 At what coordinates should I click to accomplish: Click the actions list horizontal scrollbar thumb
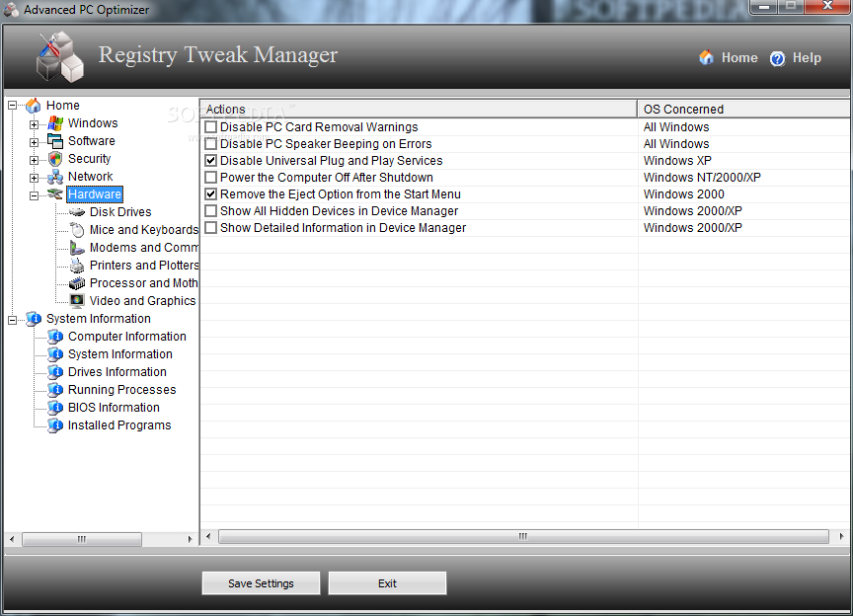coord(523,537)
